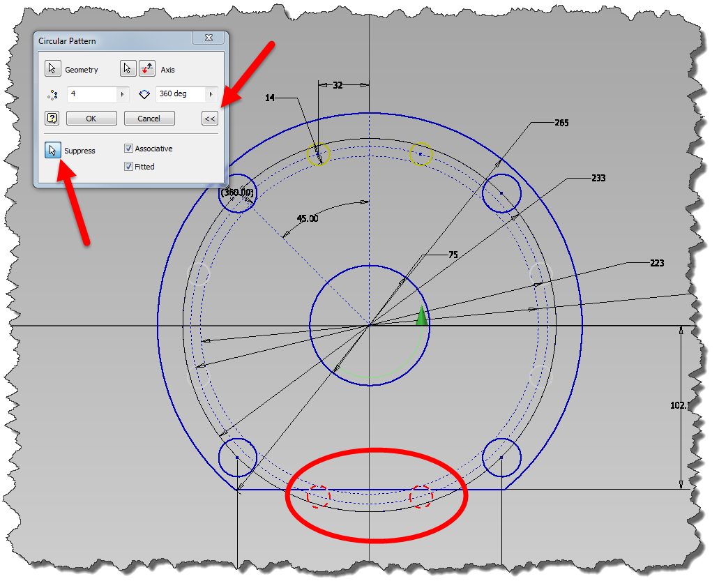Click the Axis selection arrow icon
Viewport: 719px width, 588px height.
point(128,68)
